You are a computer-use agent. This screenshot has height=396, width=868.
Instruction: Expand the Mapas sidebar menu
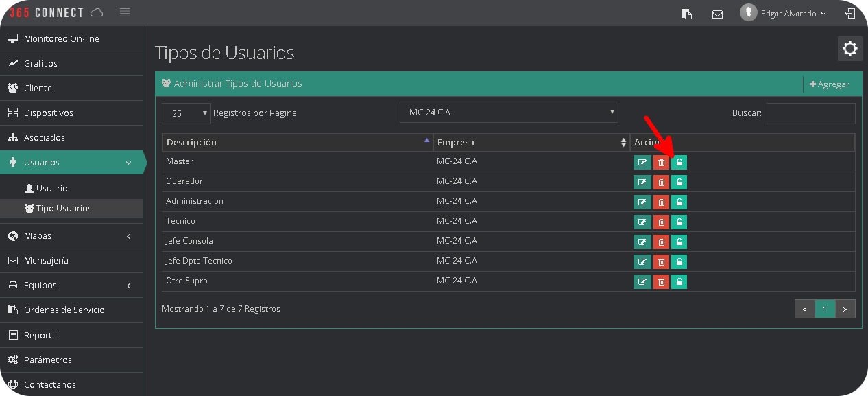pos(71,236)
